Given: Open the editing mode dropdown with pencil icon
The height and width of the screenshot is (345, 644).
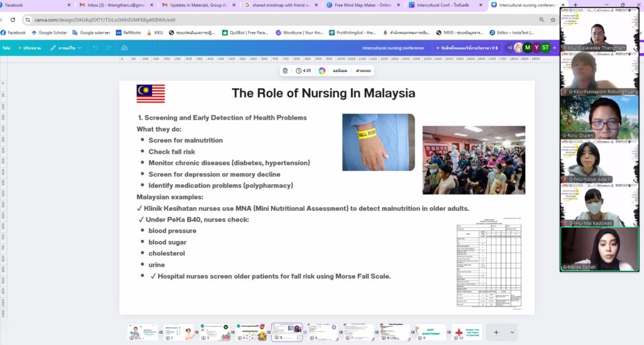Looking at the screenshot, I should [66, 48].
